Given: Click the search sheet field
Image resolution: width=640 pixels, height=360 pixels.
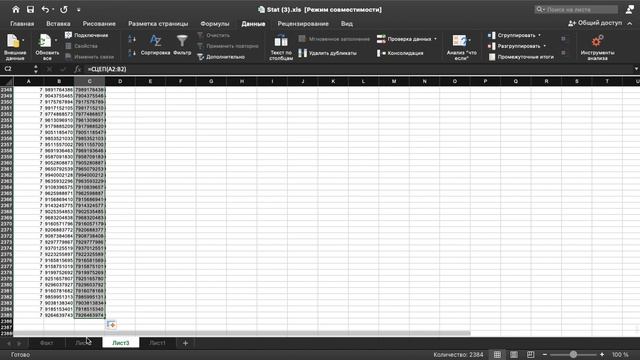Looking at the screenshot, I should coord(576,9).
